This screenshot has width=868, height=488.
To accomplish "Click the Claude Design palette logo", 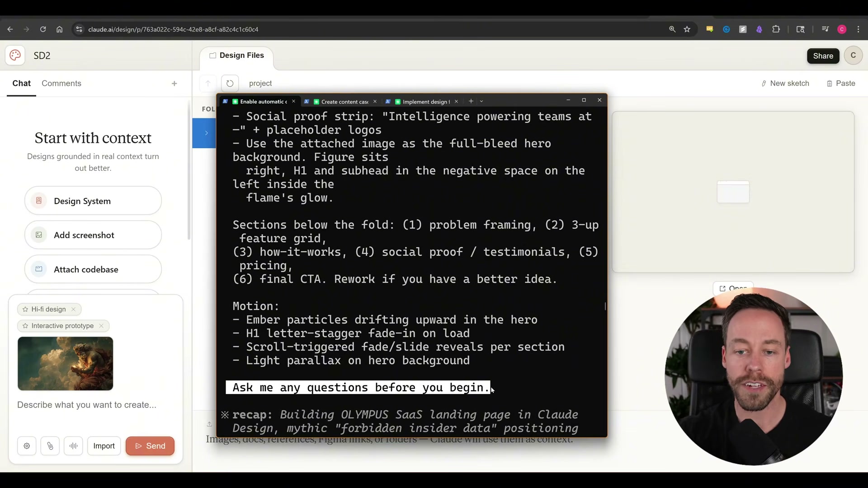I will [15, 55].
